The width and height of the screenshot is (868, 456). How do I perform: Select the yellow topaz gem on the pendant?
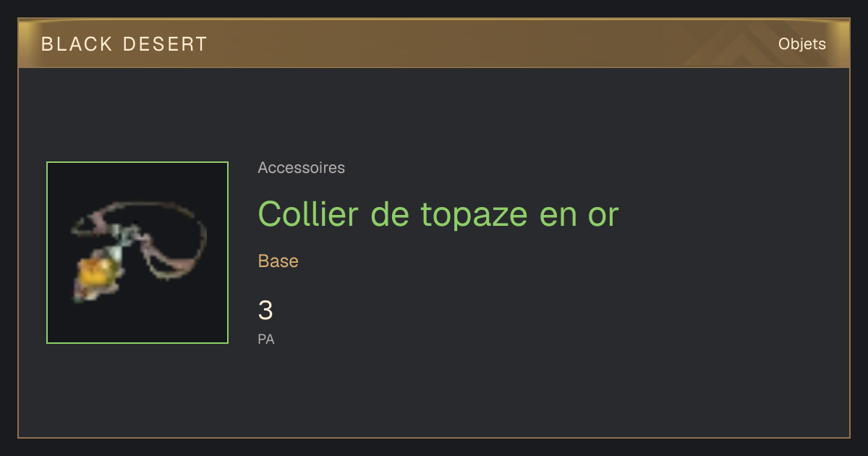click(x=97, y=274)
